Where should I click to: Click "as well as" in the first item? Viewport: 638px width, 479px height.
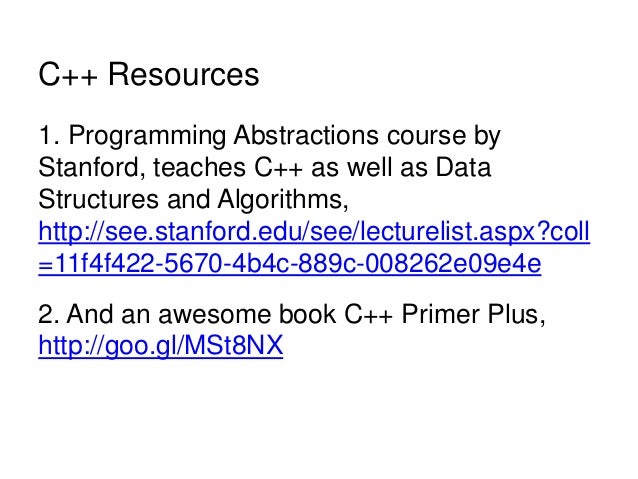pos(369,167)
